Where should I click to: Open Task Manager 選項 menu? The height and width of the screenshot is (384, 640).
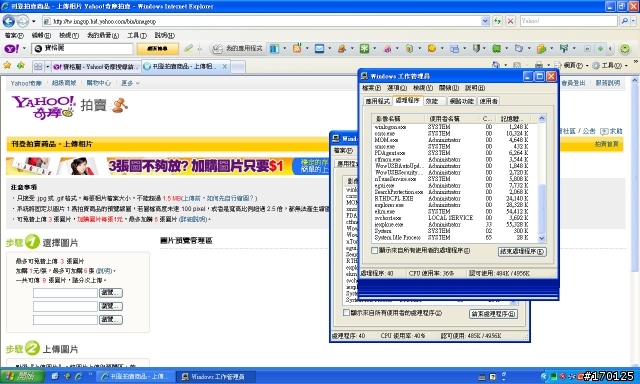tap(396, 88)
